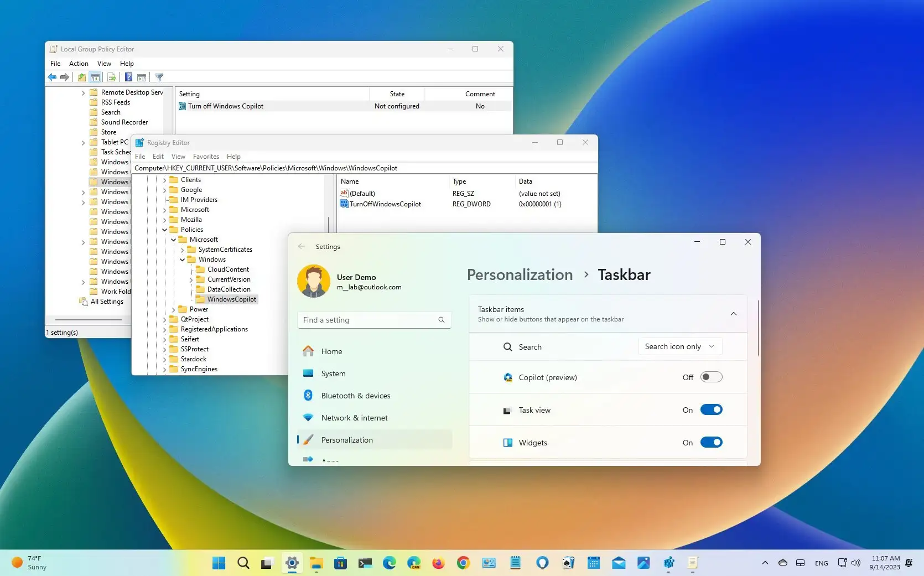The image size is (924, 576).
Task: Open Microsoft Store on taskbar
Action: click(340, 563)
